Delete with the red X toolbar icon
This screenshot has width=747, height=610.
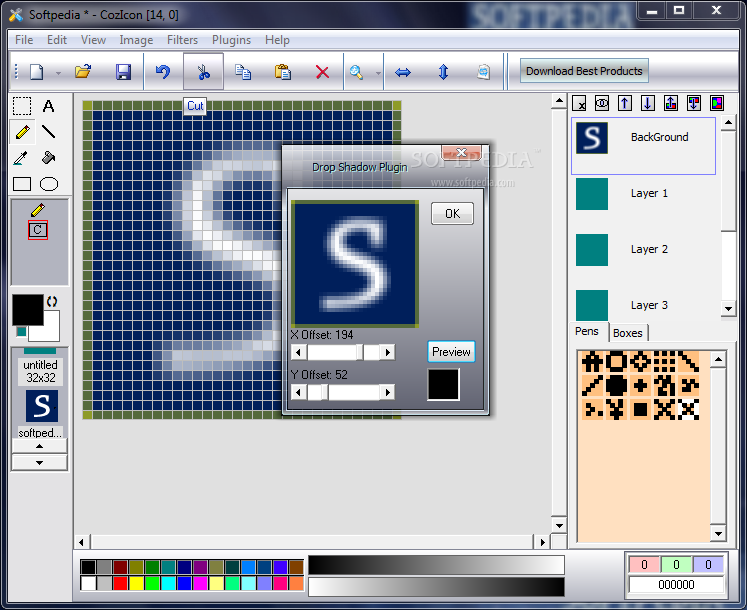coord(323,72)
